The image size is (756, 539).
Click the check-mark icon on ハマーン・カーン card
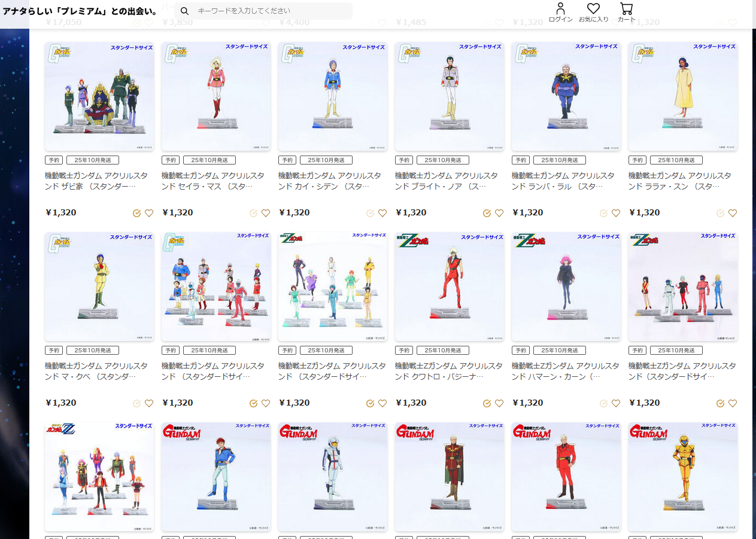coord(604,403)
